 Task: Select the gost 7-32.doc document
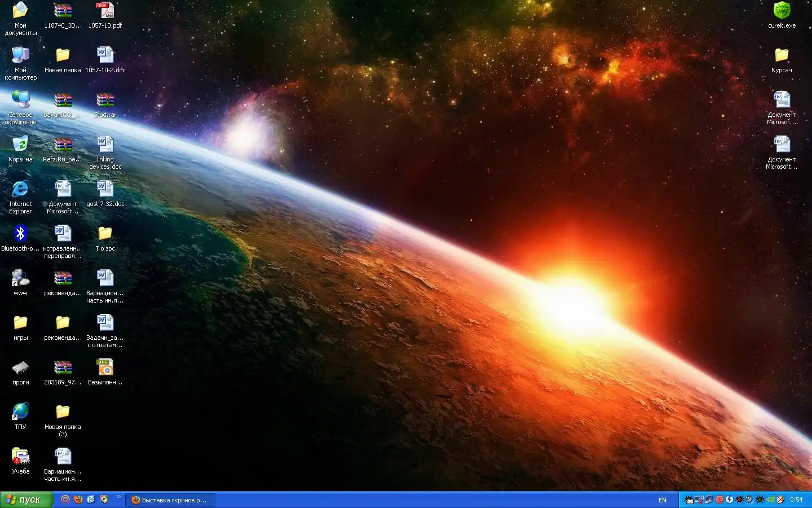tap(105, 189)
